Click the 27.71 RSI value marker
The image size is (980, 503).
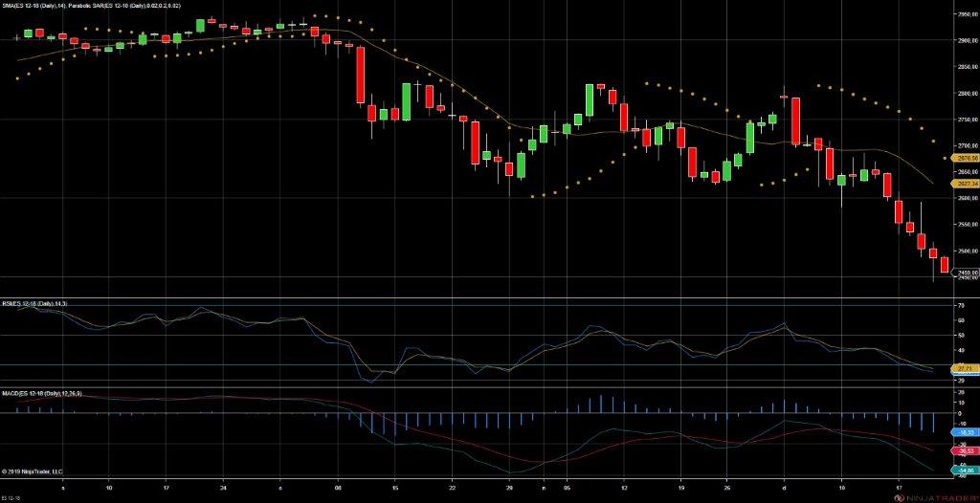(x=963, y=369)
